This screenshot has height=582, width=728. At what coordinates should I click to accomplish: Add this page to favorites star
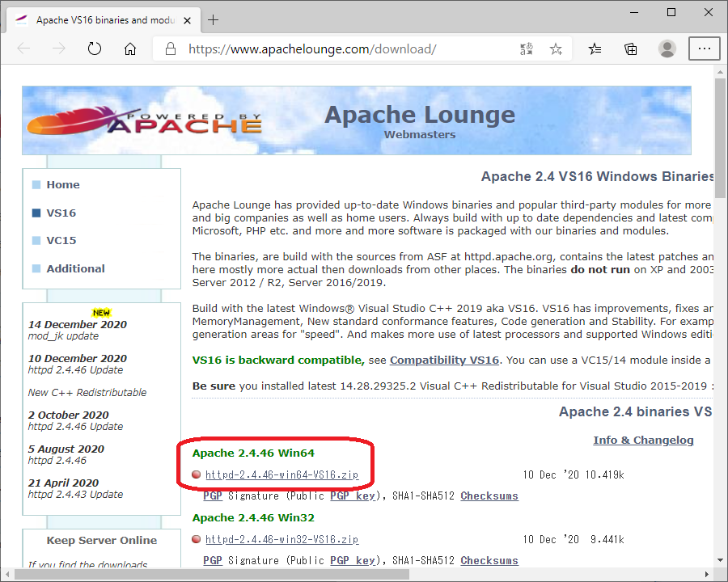pos(556,49)
